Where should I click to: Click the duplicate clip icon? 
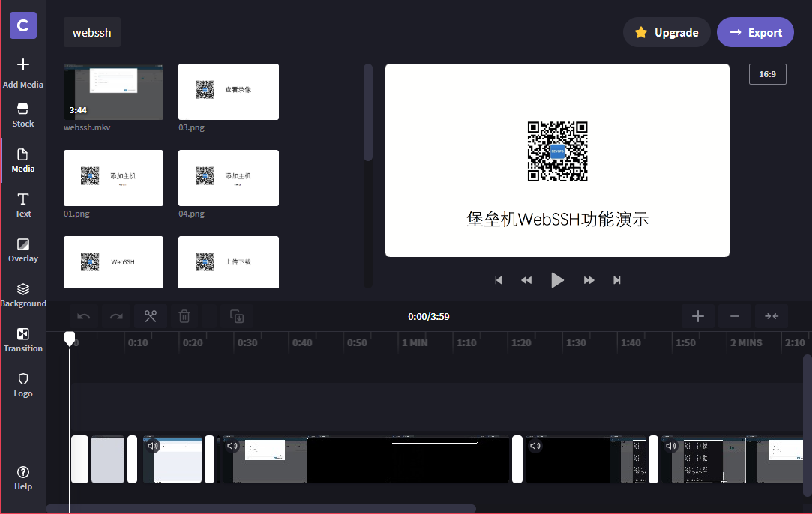pos(237,316)
